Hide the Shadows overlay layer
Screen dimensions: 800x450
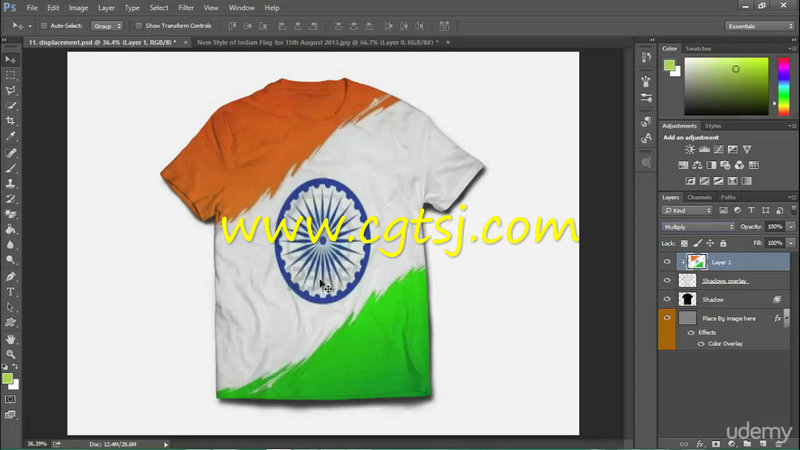(x=667, y=280)
